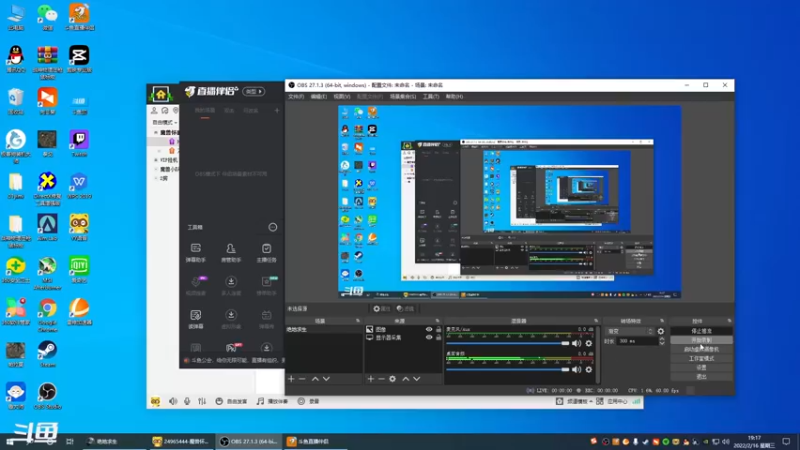Pop out the Mixer dock panel
The height and width of the screenshot is (450, 800).
[596, 321]
